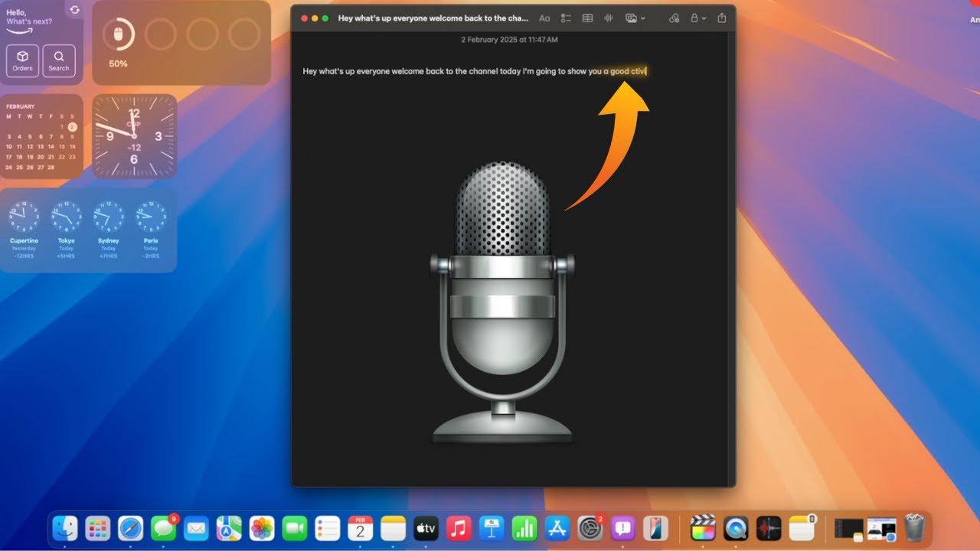Viewport: 980px width, 551px height.
Task: Place the cursor in the dictated note text line
Action: pyautogui.click(x=475, y=71)
